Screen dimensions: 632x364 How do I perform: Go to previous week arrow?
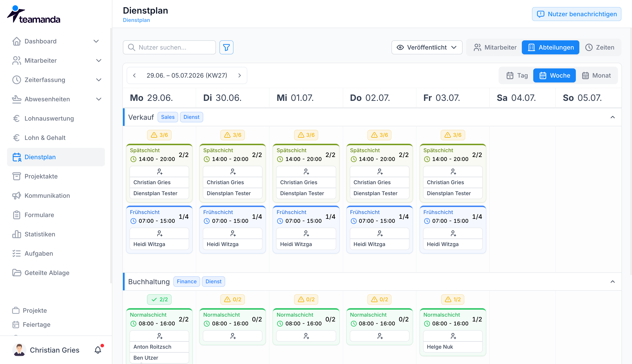coord(135,75)
